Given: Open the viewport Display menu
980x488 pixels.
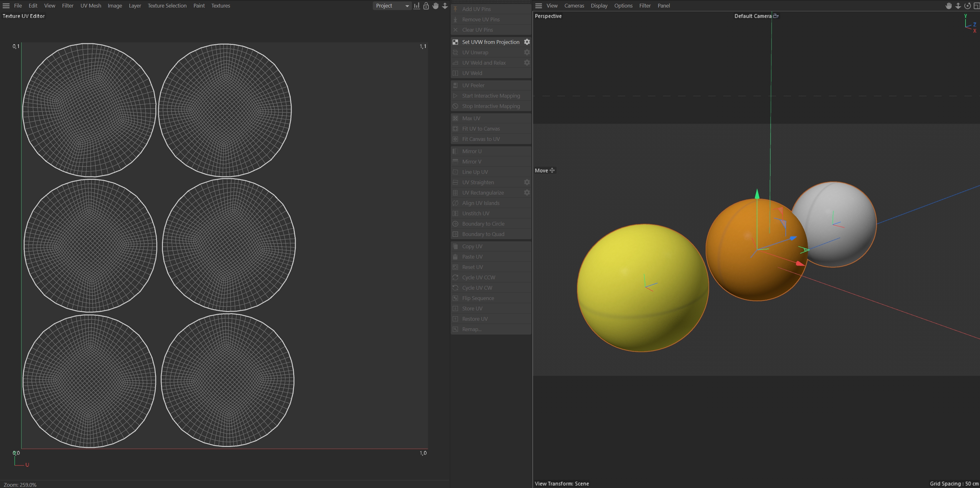Looking at the screenshot, I should click(599, 6).
